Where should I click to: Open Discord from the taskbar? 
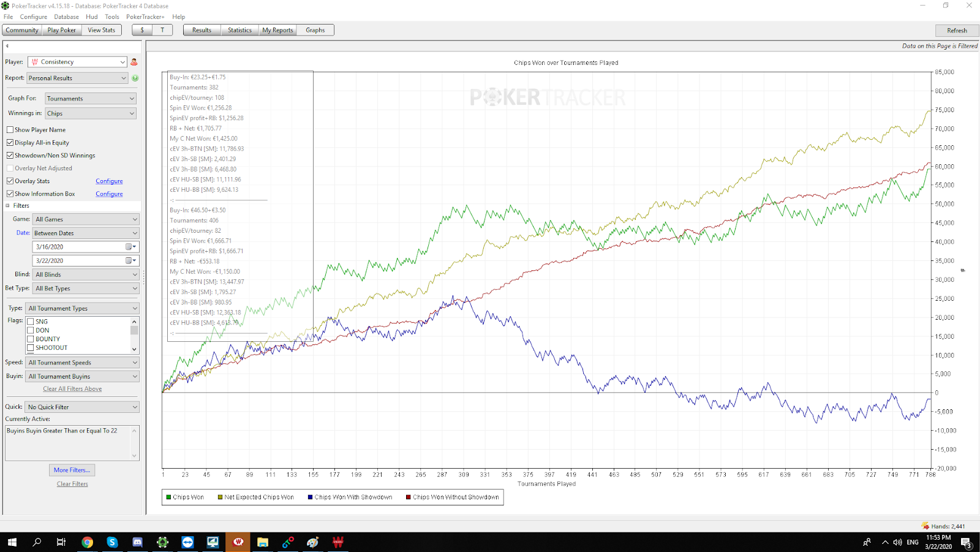click(137, 542)
